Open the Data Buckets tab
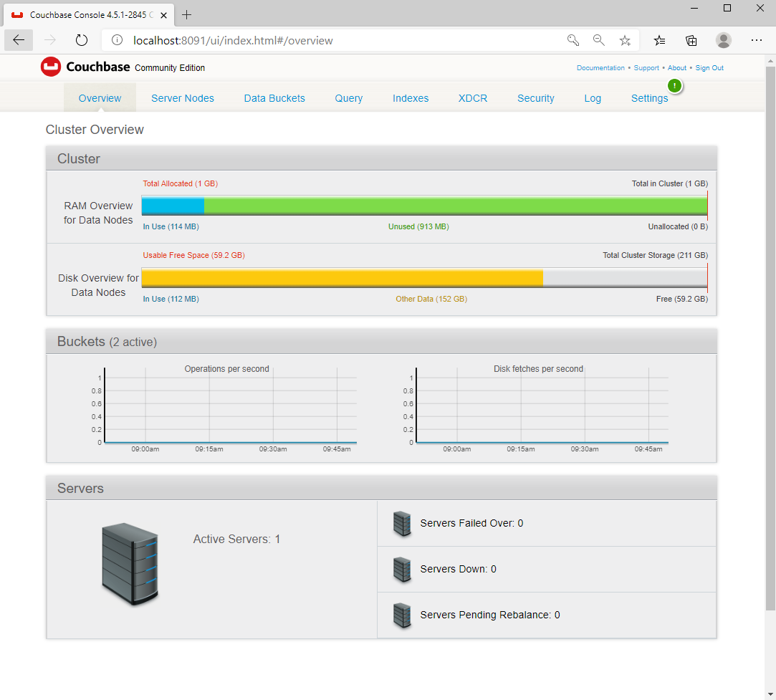This screenshot has height=700, width=776. [274, 98]
